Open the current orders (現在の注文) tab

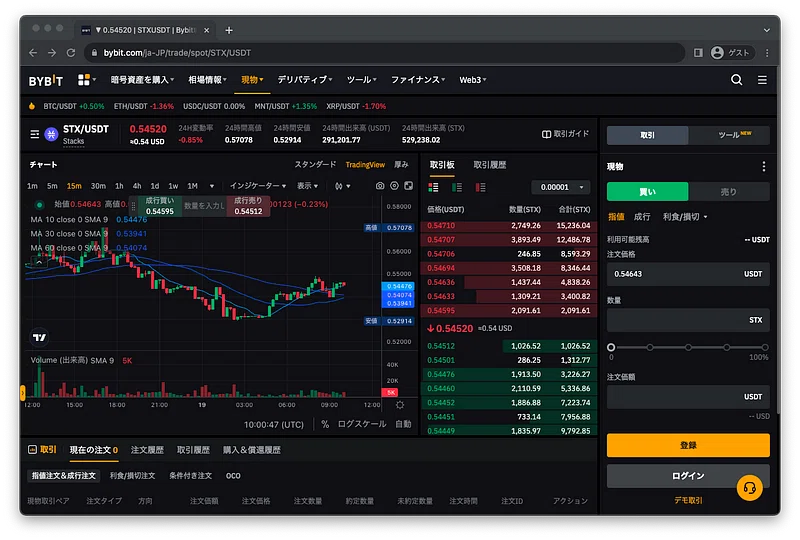[94, 450]
